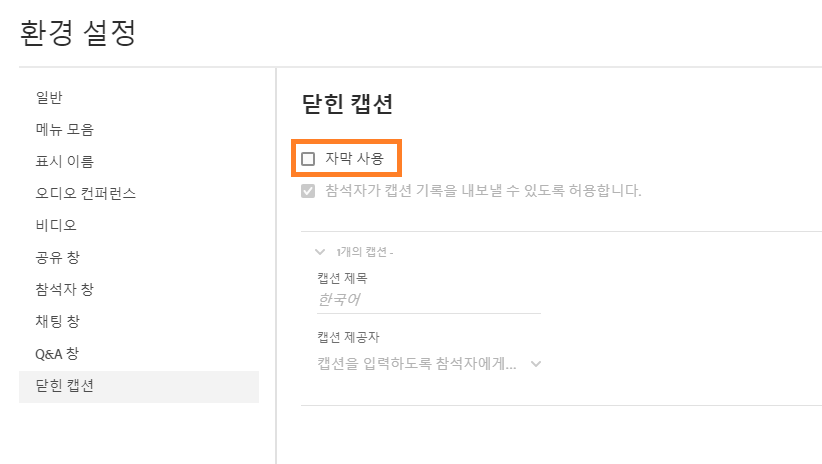Image resolution: width=822 pixels, height=464 pixels.
Task: Open the 일반 settings section
Action: tap(50, 97)
